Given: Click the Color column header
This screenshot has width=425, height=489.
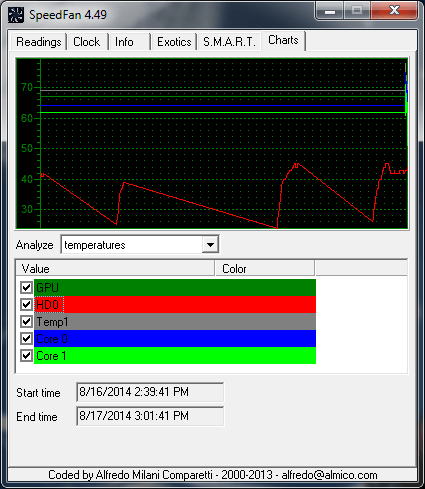Looking at the screenshot, I should (265, 268).
